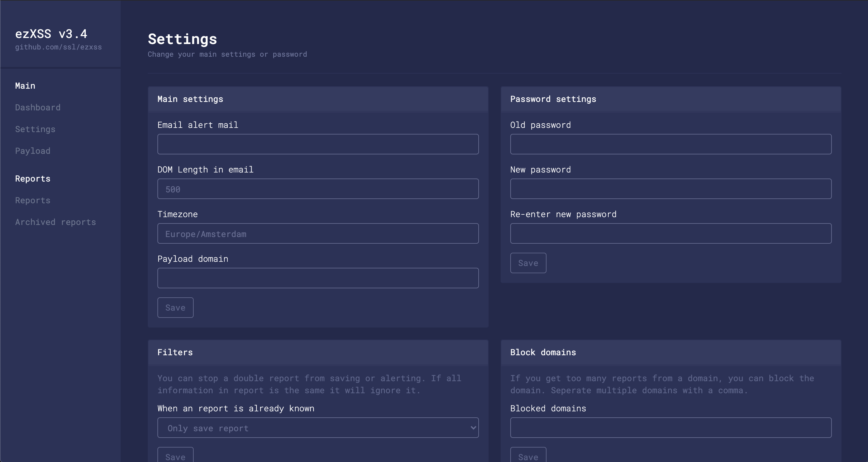This screenshot has width=868, height=462.
Task: Focus the New password field
Action: pyautogui.click(x=670, y=189)
